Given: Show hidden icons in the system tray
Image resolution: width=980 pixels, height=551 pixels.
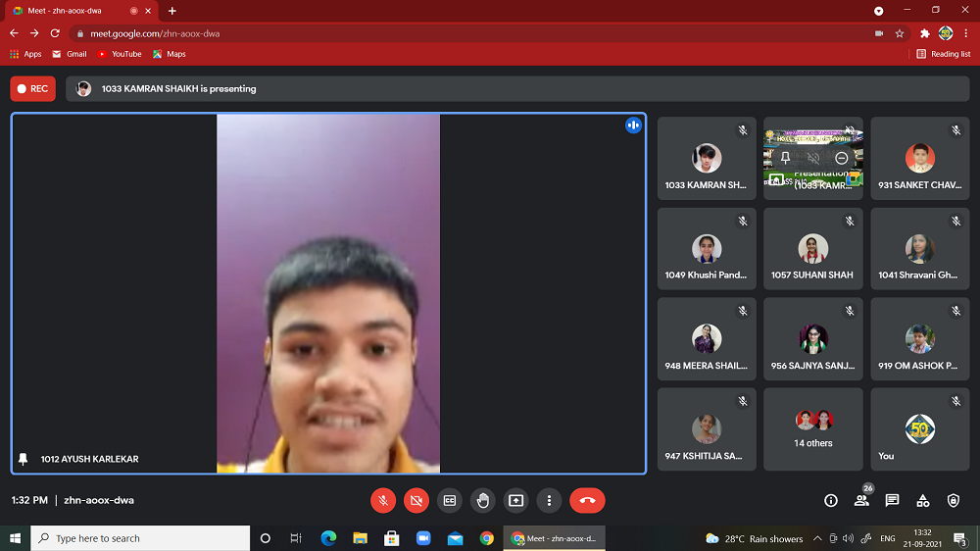Looking at the screenshot, I should (817, 538).
